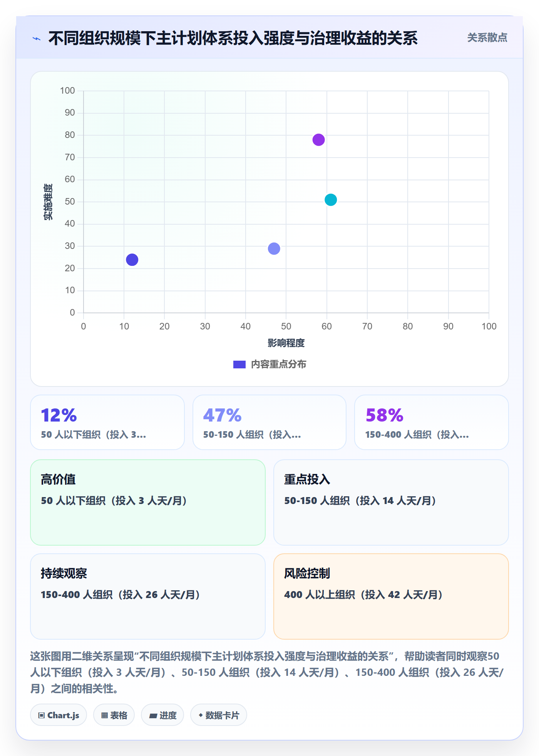Image resolution: width=539 pixels, height=756 pixels.
Task: Click the 进度 tag
Action: click(162, 715)
